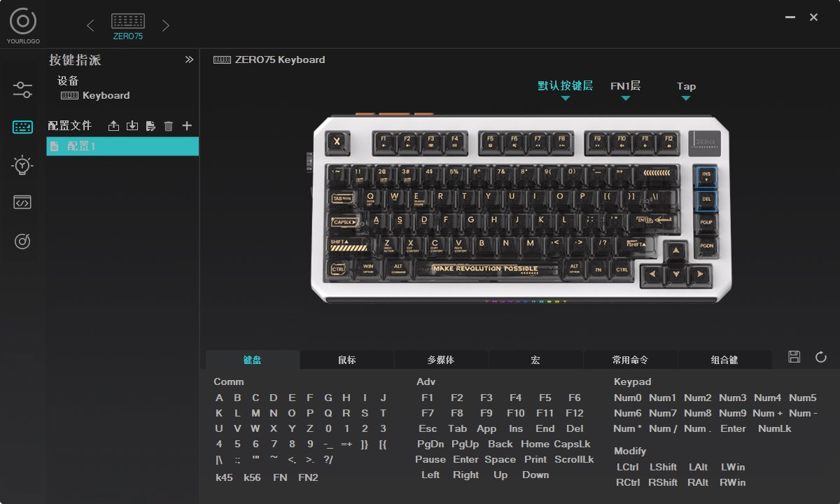840x504 pixels.
Task: Choose ScrollLk in Adv list
Action: [x=575, y=459]
